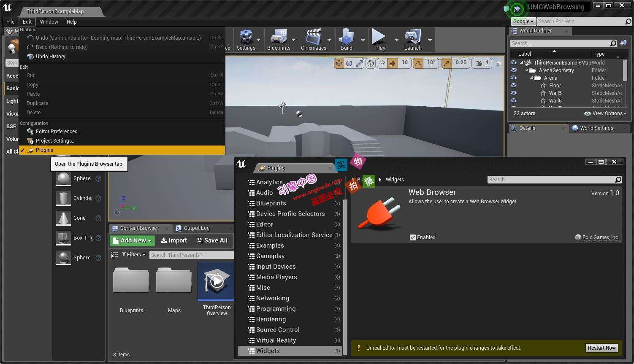Screen dimensions: 634x364
Task: Click the Search For Help magnifier icon
Action: point(628,22)
